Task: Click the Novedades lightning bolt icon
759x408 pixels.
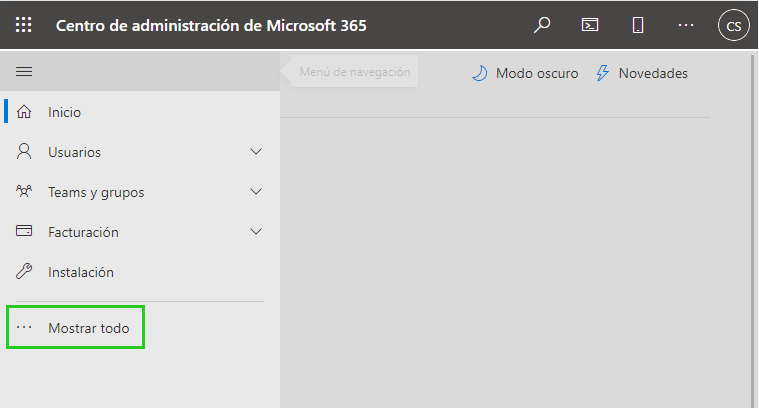Action: (602, 73)
